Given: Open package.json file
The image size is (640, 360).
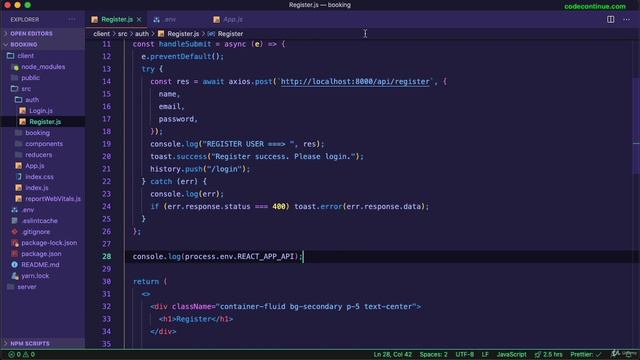Looking at the screenshot, I should (x=41, y=254).
